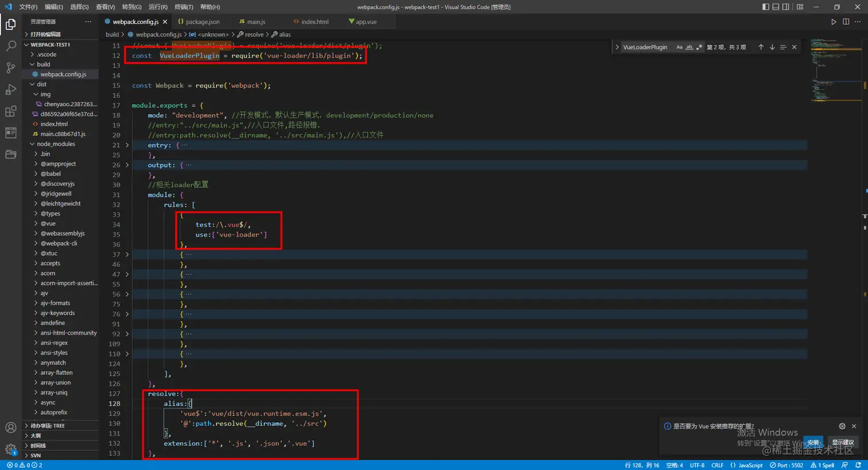Close the find widget
The image size is (868, 470).
pos(795,47)
